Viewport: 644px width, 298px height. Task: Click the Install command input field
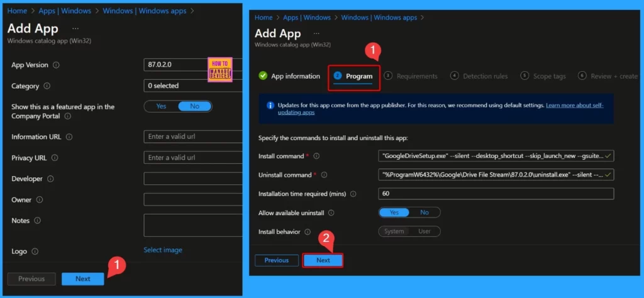[x=496, y=156]
